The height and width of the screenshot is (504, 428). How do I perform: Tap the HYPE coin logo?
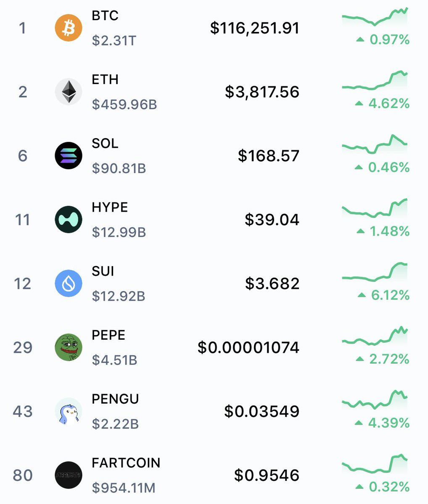coord(69,220)
